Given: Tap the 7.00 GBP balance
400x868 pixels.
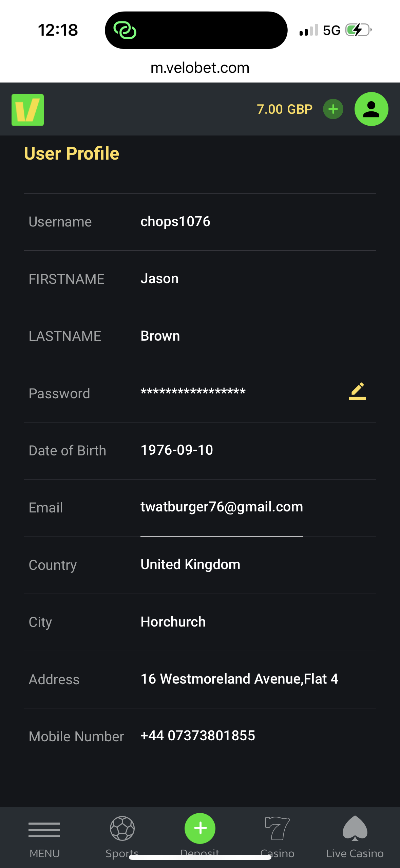Looking at the screenshot, I should coord(284,109).
